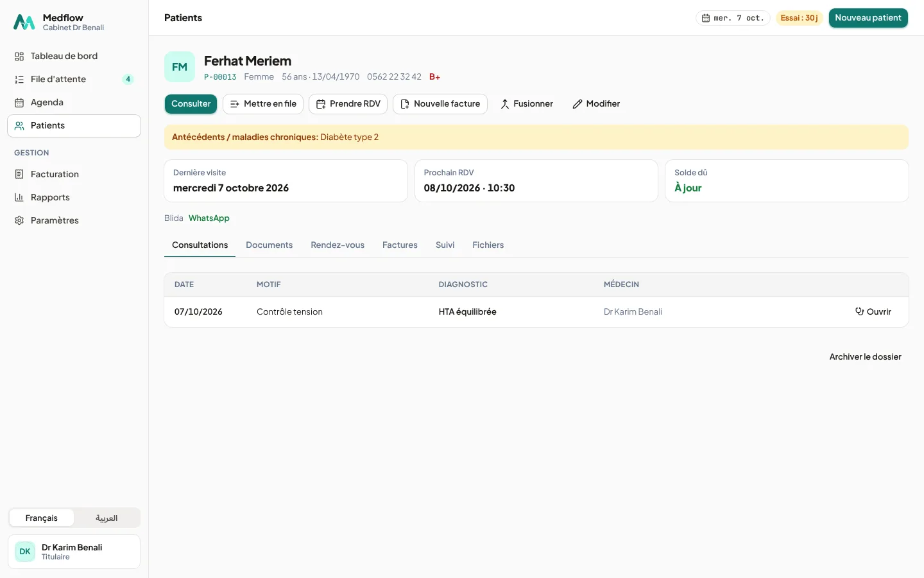
Task: Go to Agenda in sidebar
Action: point(74,103)
